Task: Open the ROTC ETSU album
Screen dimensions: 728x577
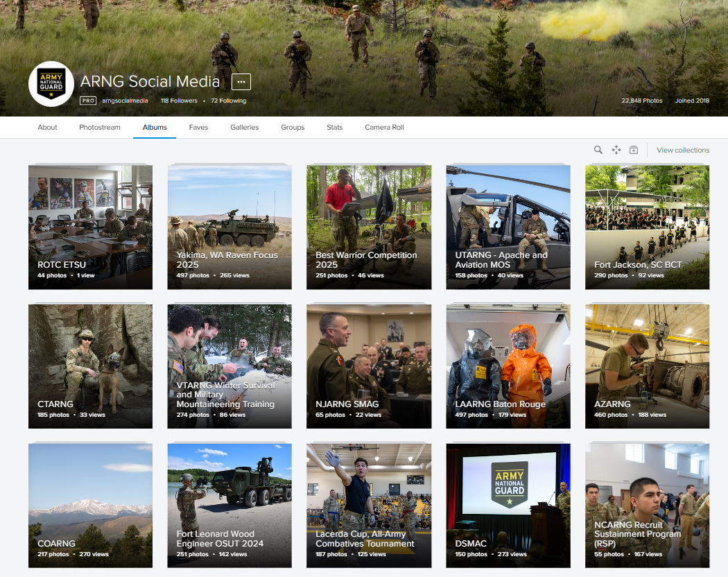Action: click(x=90, y=227)
